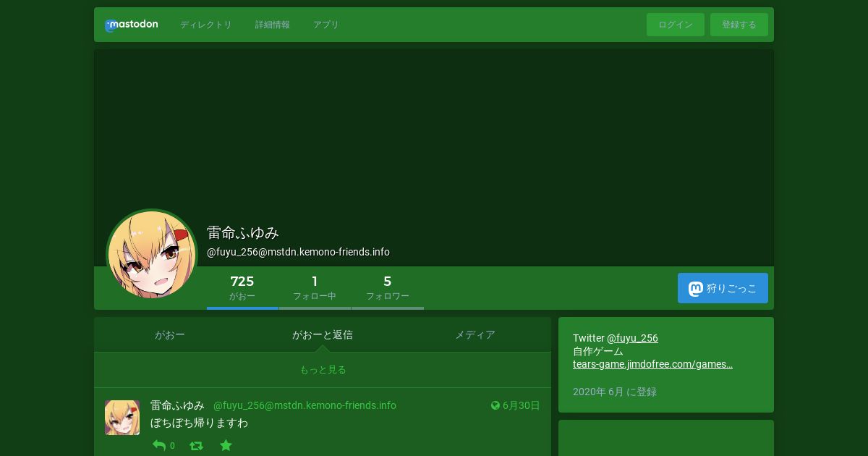Switch to the がおー tab
The height and width of the screenshot is (456, 868).
tap(170, 335)
